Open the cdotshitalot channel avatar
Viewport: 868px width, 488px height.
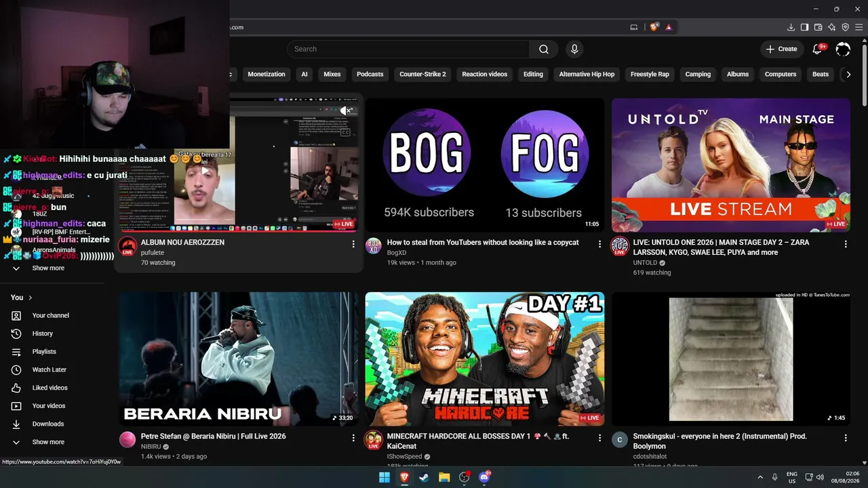click(x=620, y=441)
